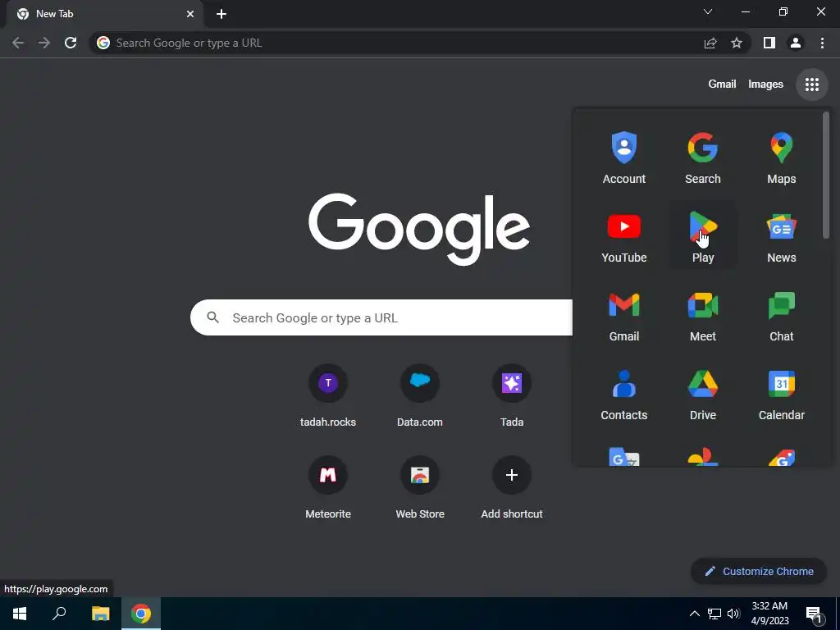840x630 pixels.
Task: Click the Gmail link at top
Action: click(x=722, y=84)
